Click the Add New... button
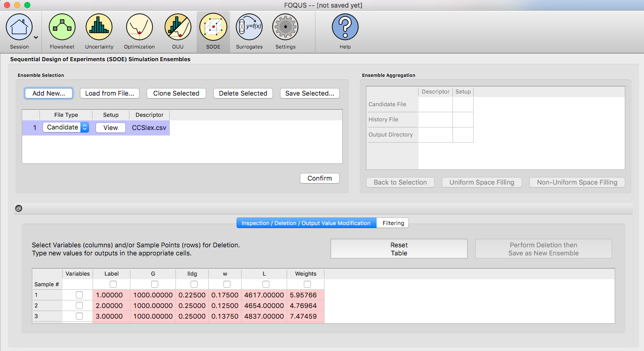This screenshot has width=644, height=351. (x=49, y=93)
